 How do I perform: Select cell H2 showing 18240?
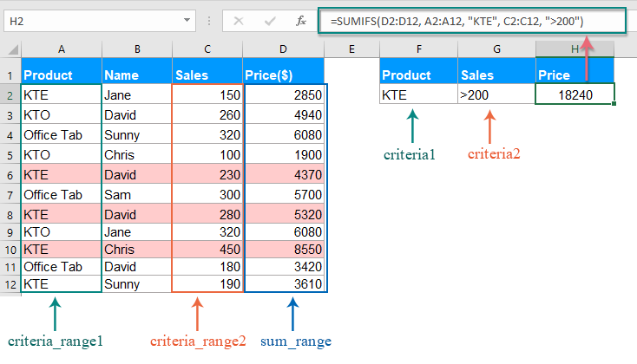pyautogui.click(x=575, y=94)
